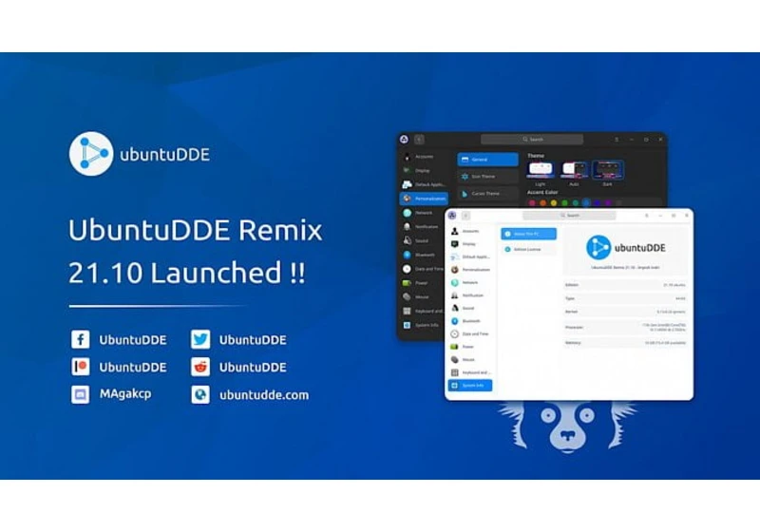Click the Search field in light window
The width and height of the screenshot is (760, 532).
[569, 215]
